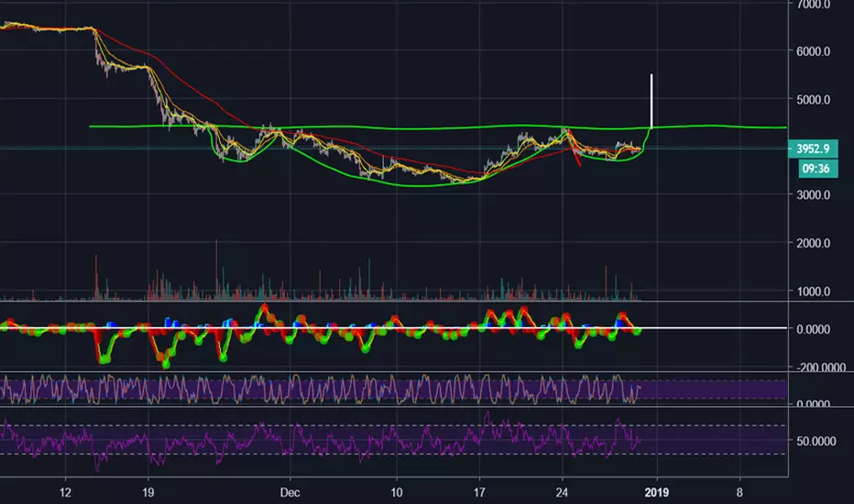854x504 pixels.
Task: Click the date label 12 on time axis
Action: coord(65,493)
